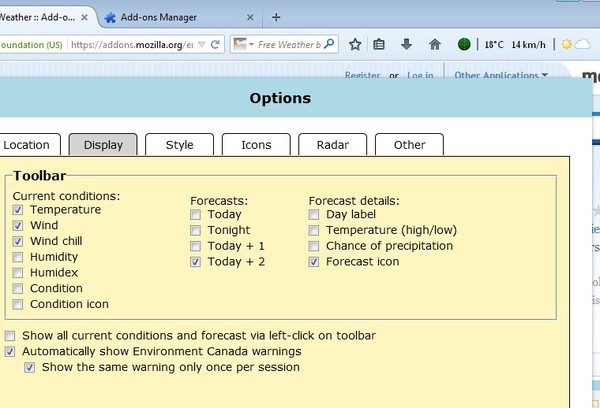Enable the Condition checkbox
Image resolution: width=600 pixels, height=408 pixels.
pos(18,288)
